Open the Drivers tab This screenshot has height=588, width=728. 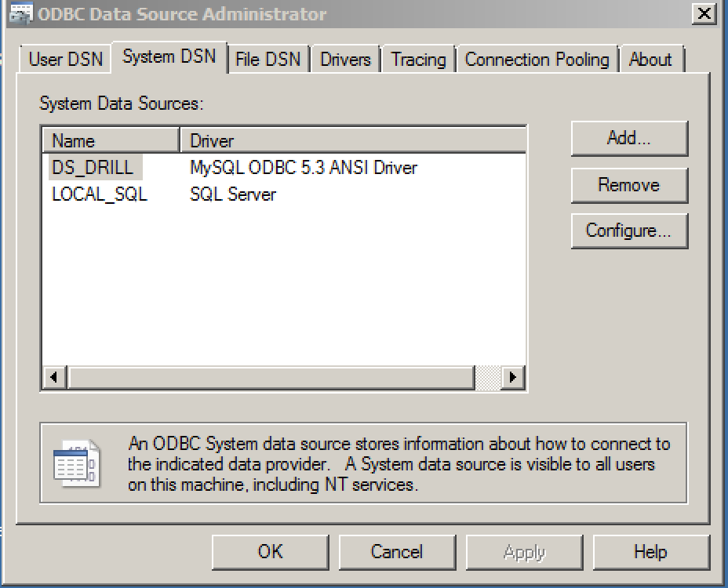point(345,60)
